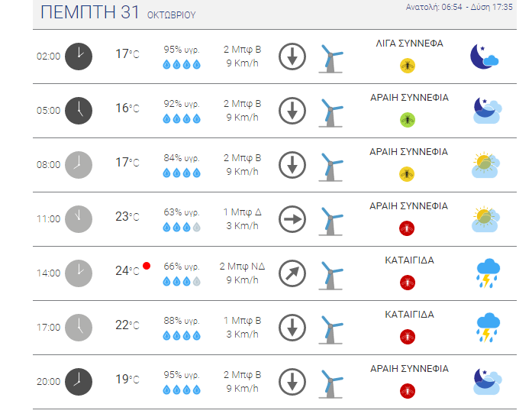
Task: Click the dark clock icon for 05:00
Action: 79,111
